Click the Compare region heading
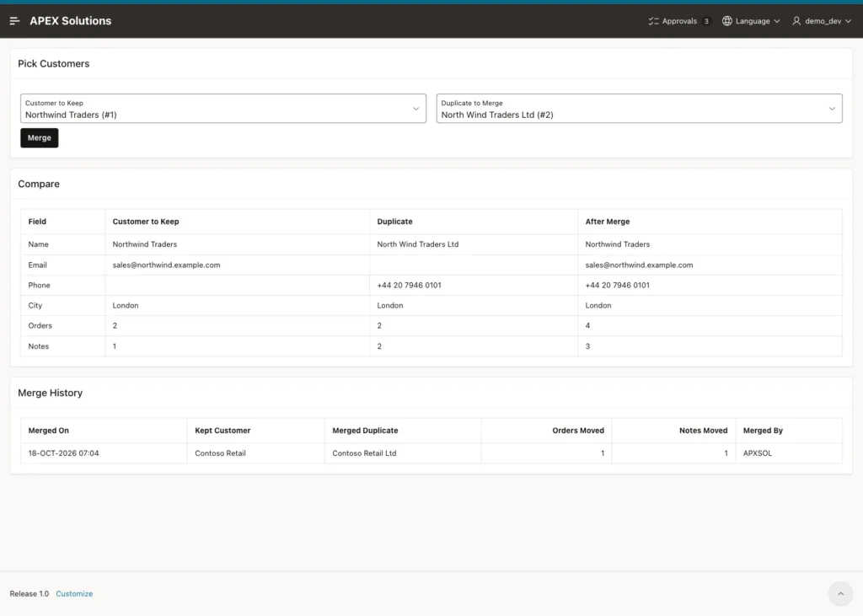Viewport: 863px width, 616px height. tap(39, 184)
